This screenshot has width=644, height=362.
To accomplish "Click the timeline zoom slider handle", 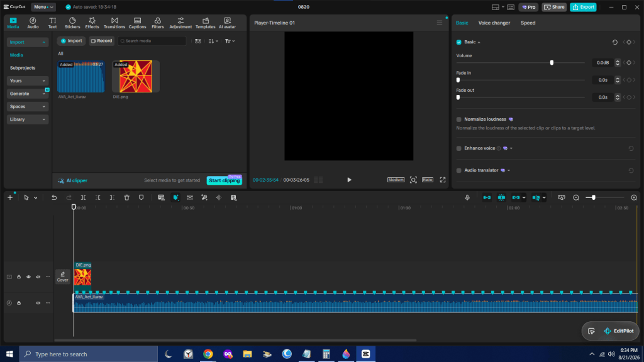I will (594, 197).
